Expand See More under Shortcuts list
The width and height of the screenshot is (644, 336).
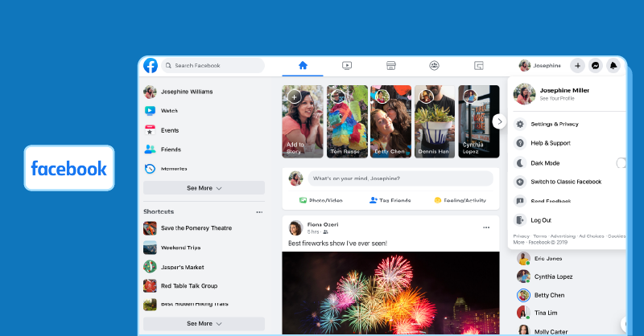[x=204, y=324]
